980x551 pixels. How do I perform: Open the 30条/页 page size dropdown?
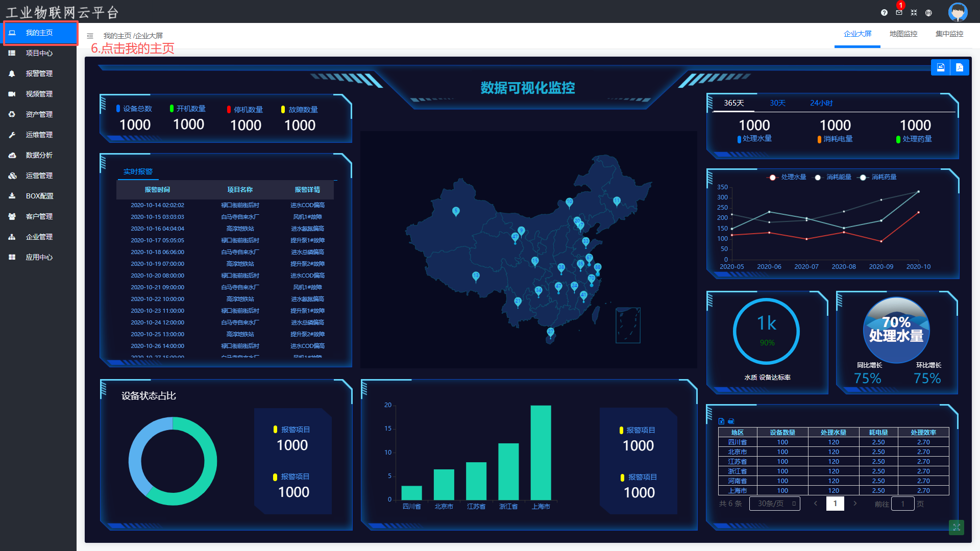tap(774, 504)
